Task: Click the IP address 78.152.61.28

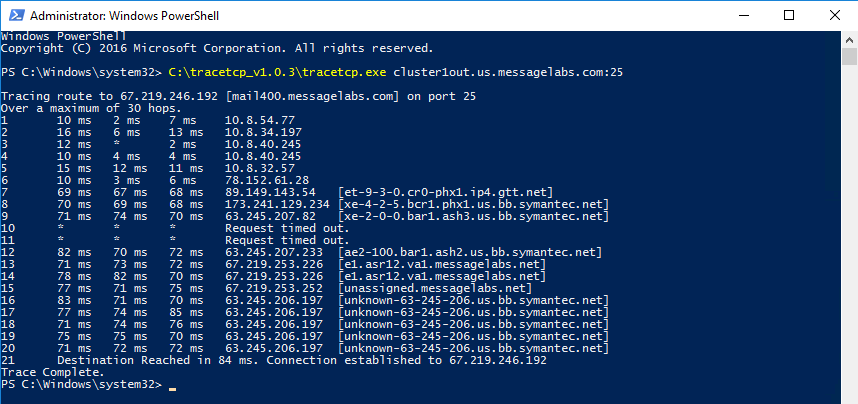Action: pyautogui.click(x=267, y=180)
